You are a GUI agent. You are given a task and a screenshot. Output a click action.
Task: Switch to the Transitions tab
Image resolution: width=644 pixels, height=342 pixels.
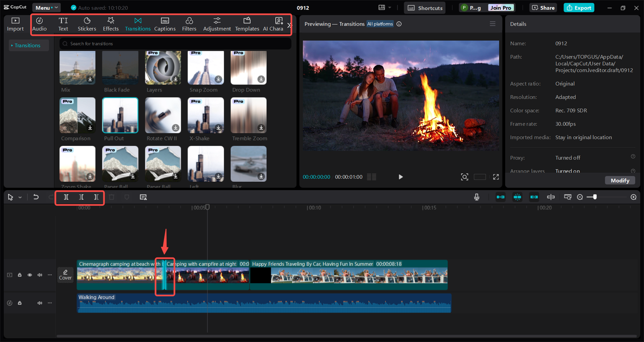138,24
